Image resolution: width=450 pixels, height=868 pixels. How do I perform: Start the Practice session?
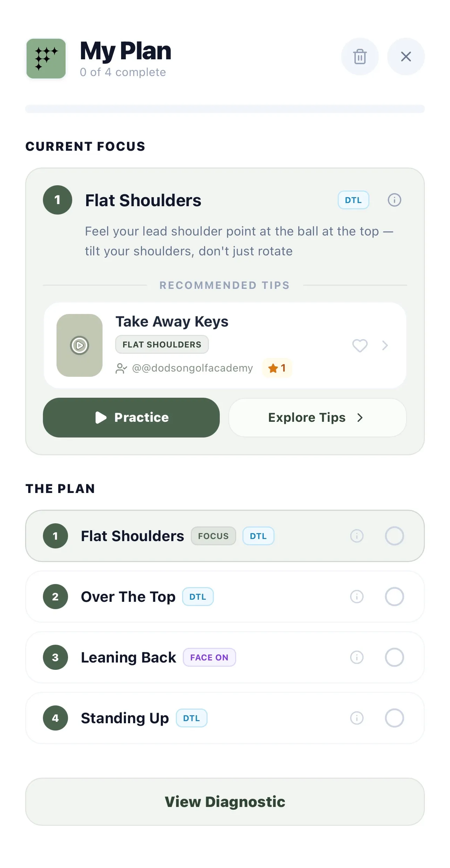tap(131, 418)
